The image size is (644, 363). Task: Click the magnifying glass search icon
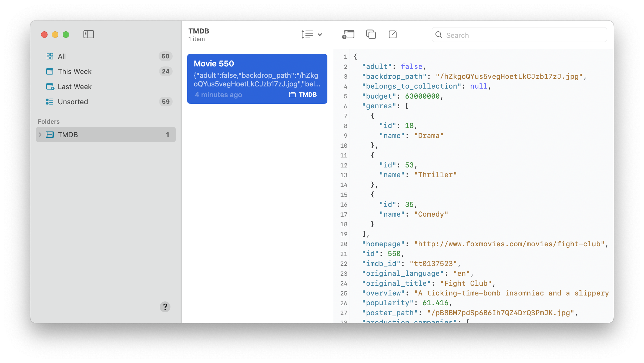click(439, 35)
